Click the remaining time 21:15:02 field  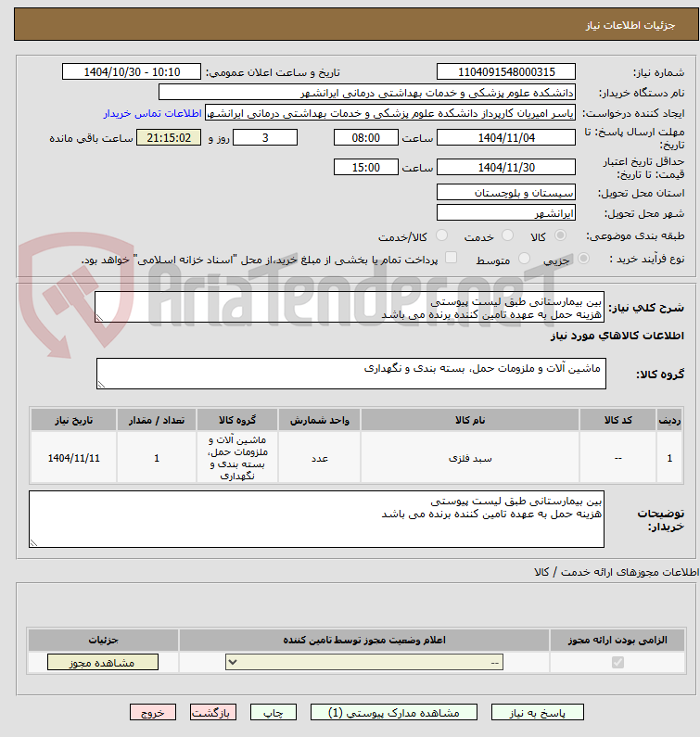click(169, 138)
